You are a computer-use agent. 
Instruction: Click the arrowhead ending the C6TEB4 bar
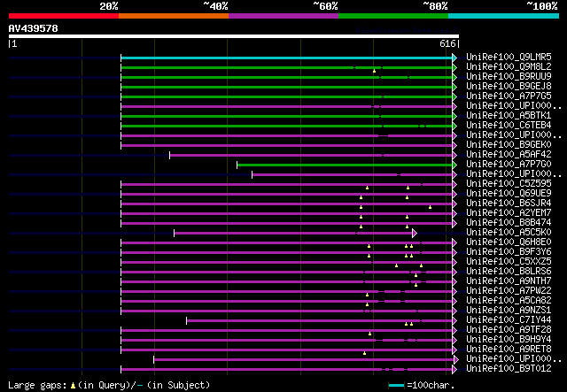tap(454, 126)
